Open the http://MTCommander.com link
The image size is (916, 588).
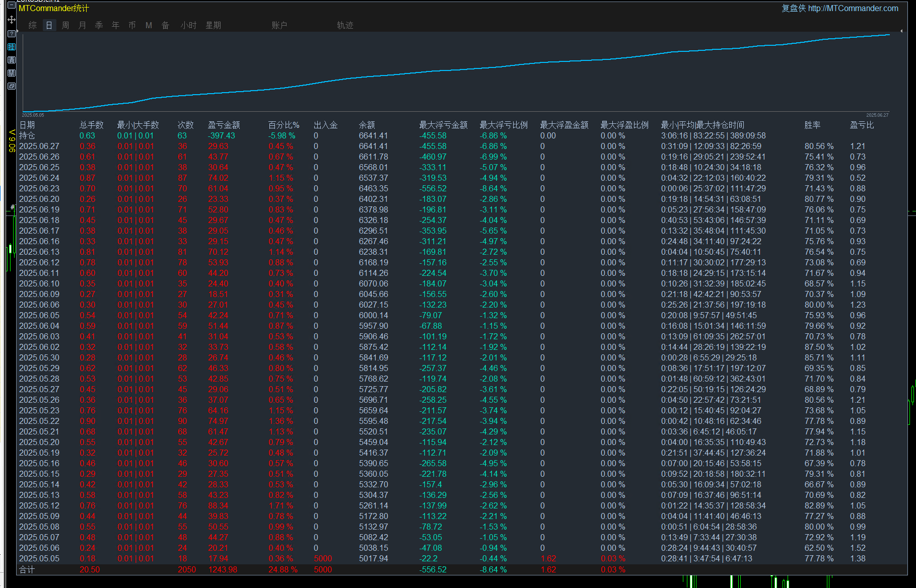coord(853,8)
